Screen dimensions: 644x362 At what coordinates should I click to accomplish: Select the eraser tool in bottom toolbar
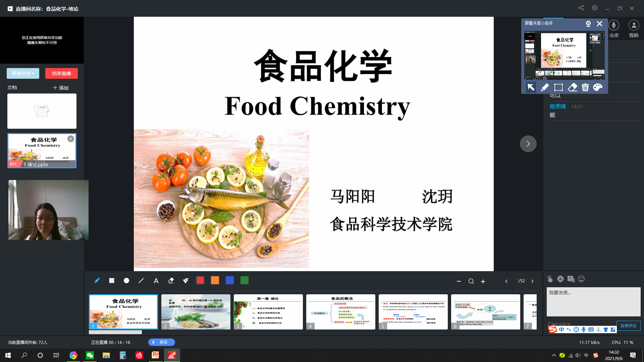point(171,281)
